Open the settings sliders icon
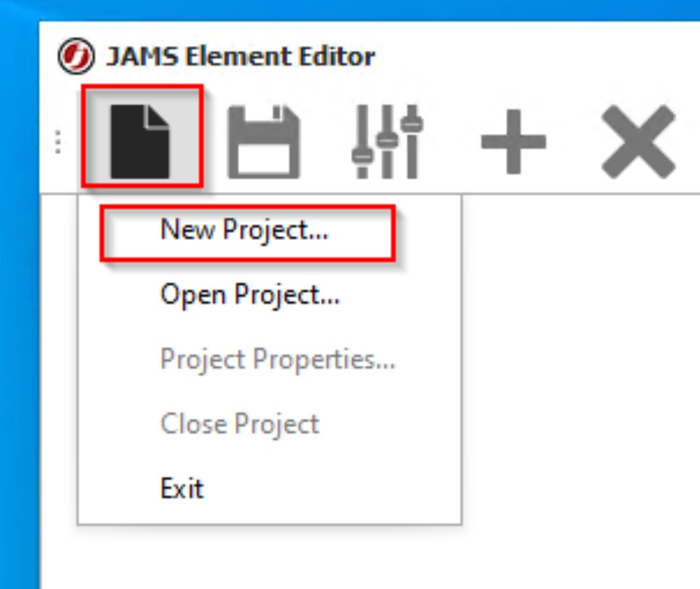This screenshot has height=589, width=700. pyautogui.click(x=387, y=141)
